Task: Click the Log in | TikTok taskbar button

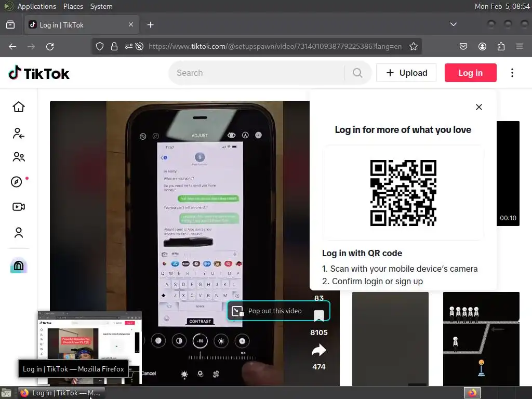Action: click(61, 393)
